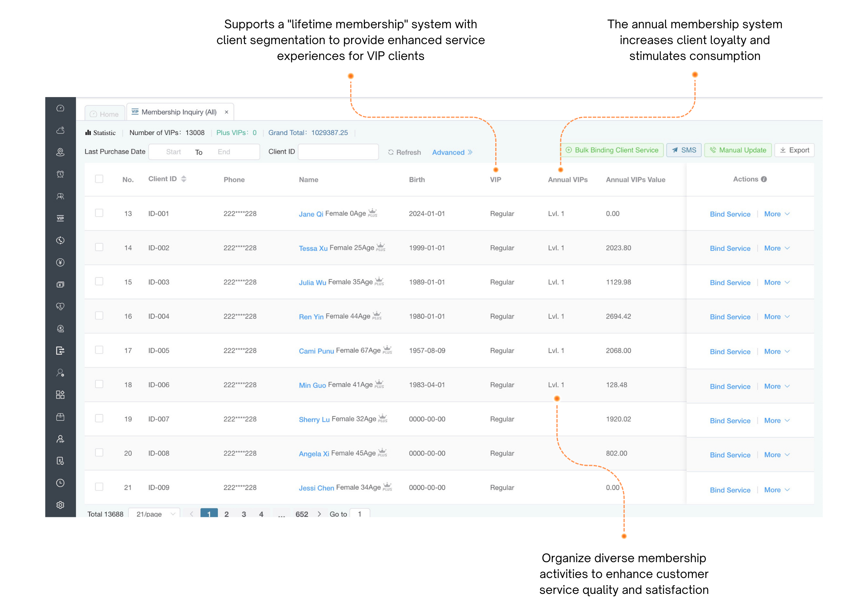Click the cloud icon in sidebar

click(x=60, y=130)
